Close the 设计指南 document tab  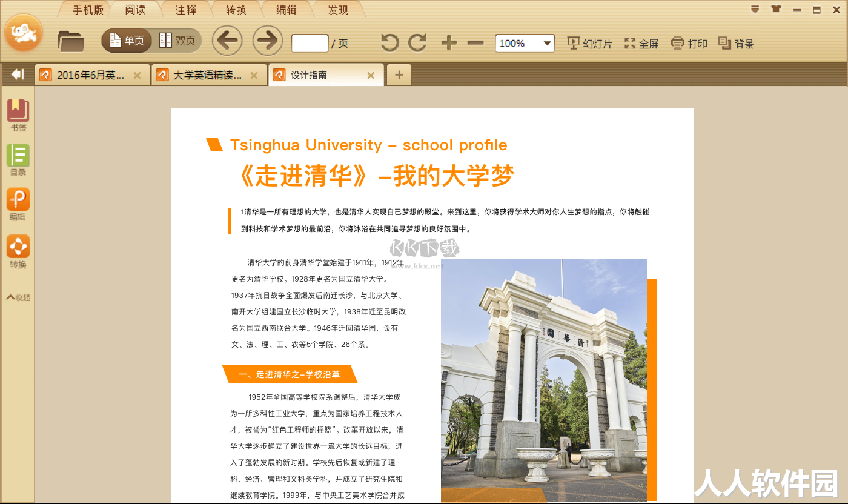(371, 76)
